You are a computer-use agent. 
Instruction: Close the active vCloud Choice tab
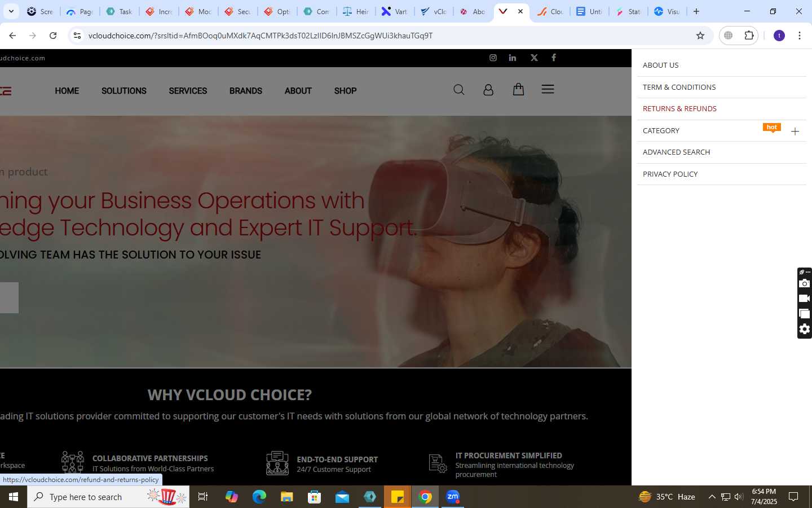coord(520,11)
